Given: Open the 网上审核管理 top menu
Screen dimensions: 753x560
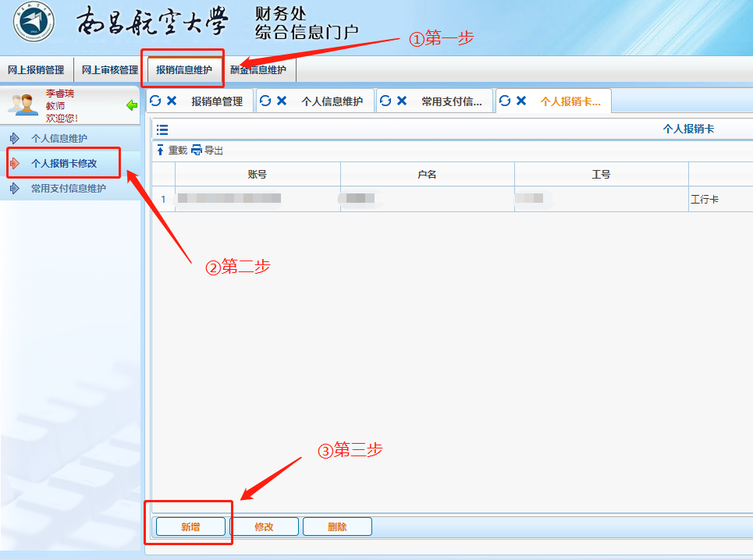Looking at the screenshot, I should point(110,70).
